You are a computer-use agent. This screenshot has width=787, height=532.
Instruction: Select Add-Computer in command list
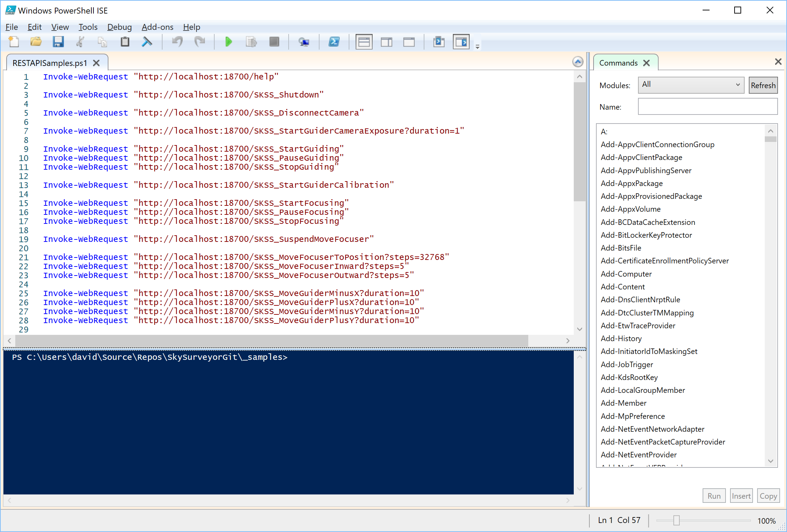click(x=626, y=274)
